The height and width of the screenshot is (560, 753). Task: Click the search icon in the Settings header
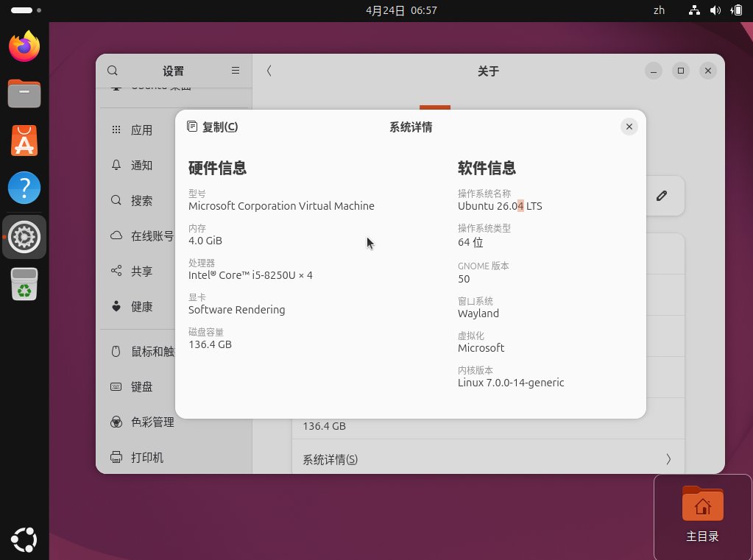pyautogui.click(x=113, y=71)
